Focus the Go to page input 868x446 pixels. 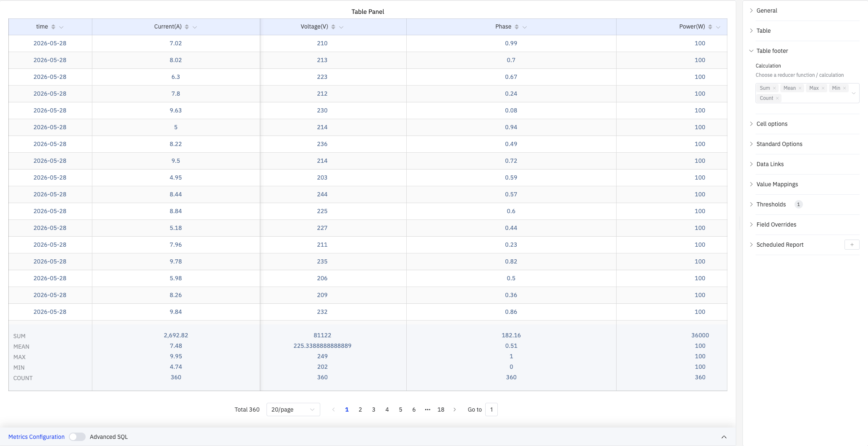[x=492, y=409]
